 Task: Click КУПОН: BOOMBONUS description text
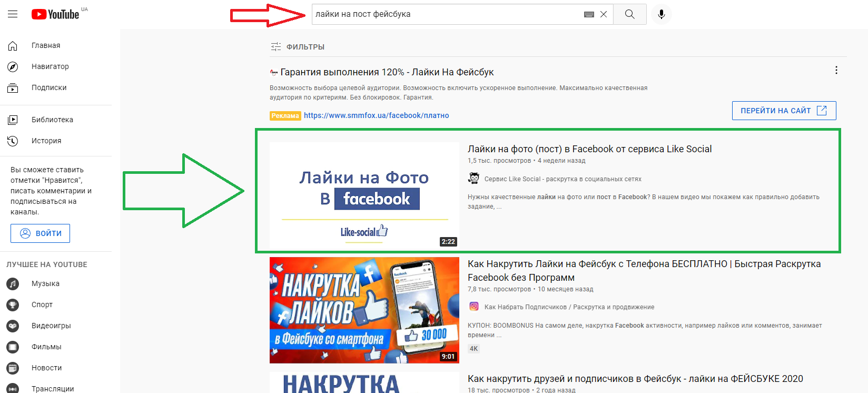(645, 330)
